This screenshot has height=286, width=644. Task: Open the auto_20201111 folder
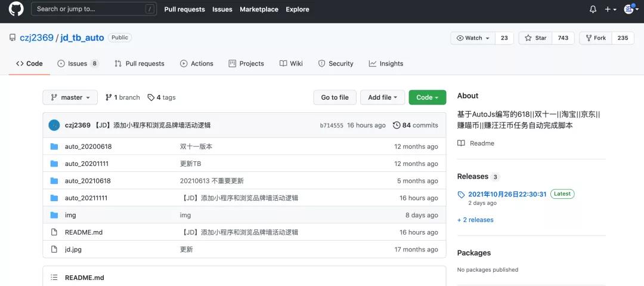(x=86, y=164)
